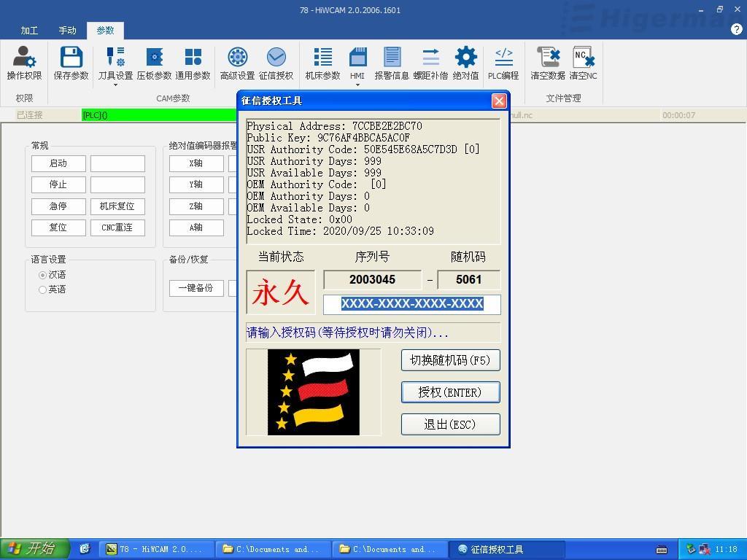Click the CNC重连 reconnect button
This screenshot has height=560, width=747.
(x=117, y=227)
